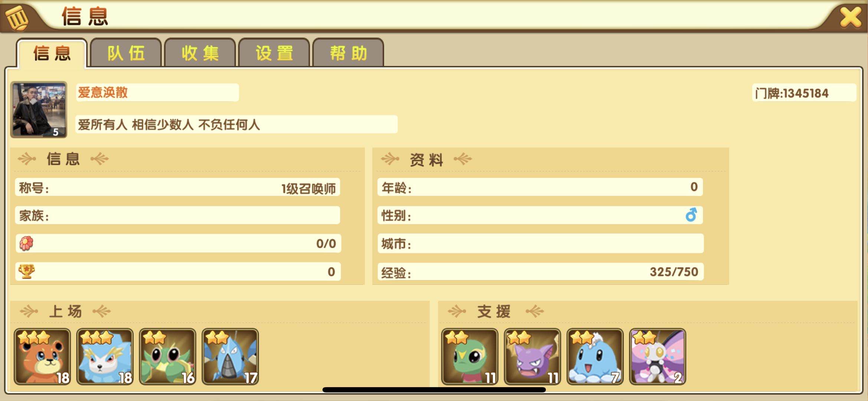The image size is (868, 401).
Task: Click the player avatar photo
Action: click(x=39, y=110)
